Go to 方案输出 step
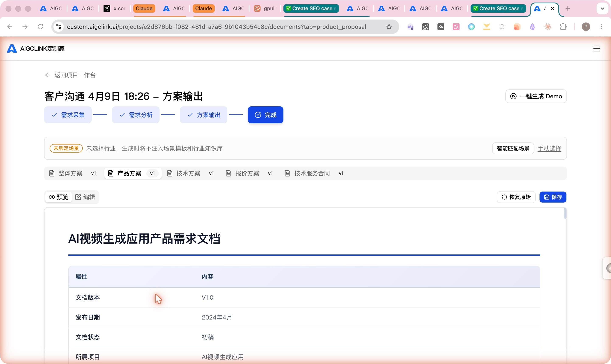 coord(204,115)
